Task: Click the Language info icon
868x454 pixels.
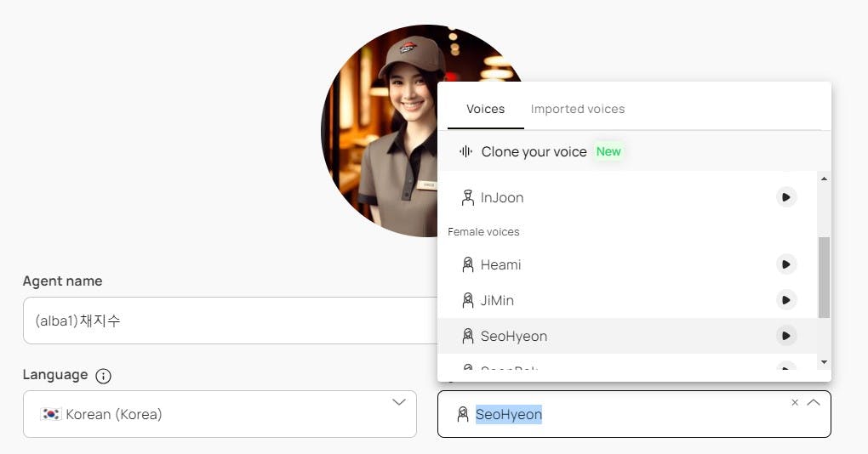Action: 103,376
